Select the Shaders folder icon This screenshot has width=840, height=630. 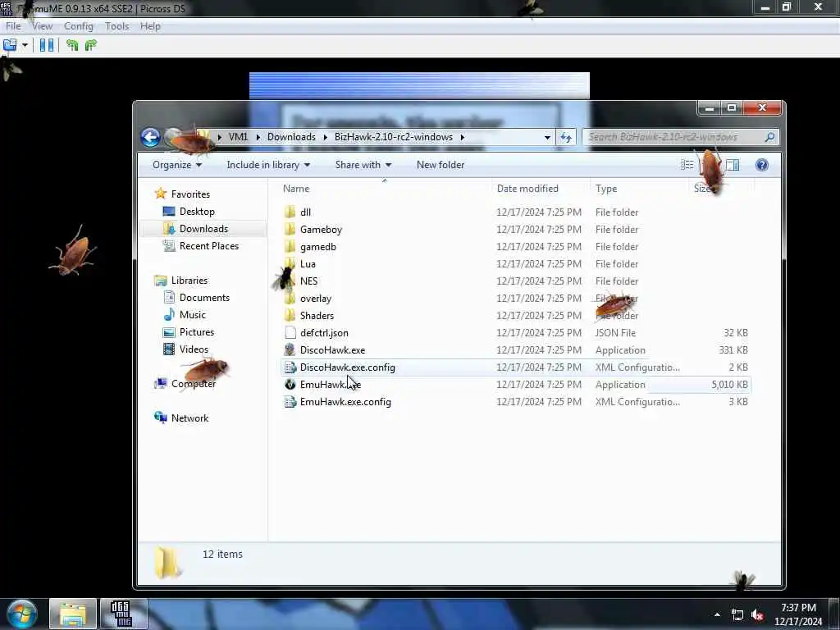pyautogui.click(x=290, y=316)
